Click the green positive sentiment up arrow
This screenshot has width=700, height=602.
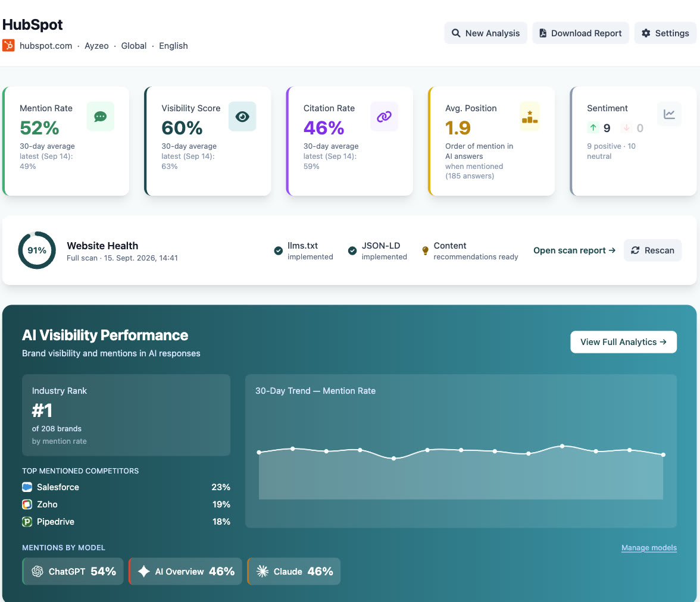(593, 128)
